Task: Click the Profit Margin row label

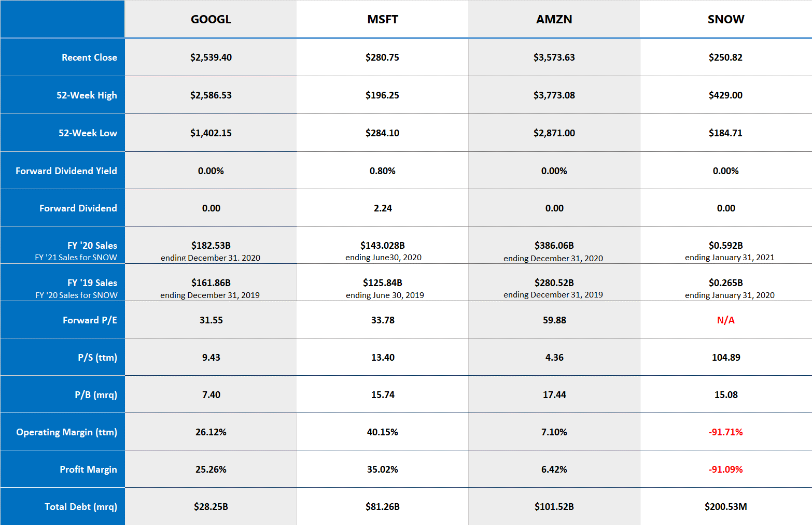Action: click(x=88, y=470)
